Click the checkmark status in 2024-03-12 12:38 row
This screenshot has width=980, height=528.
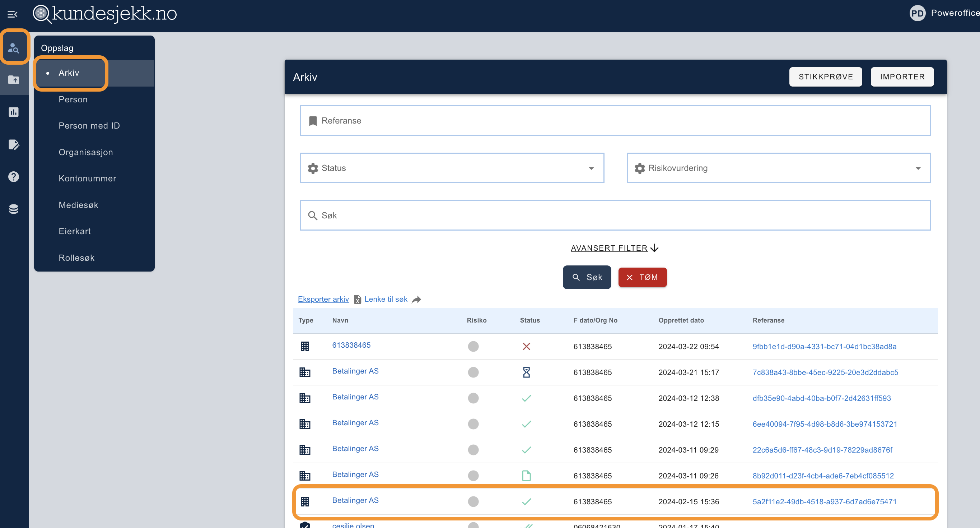point(526,398)
